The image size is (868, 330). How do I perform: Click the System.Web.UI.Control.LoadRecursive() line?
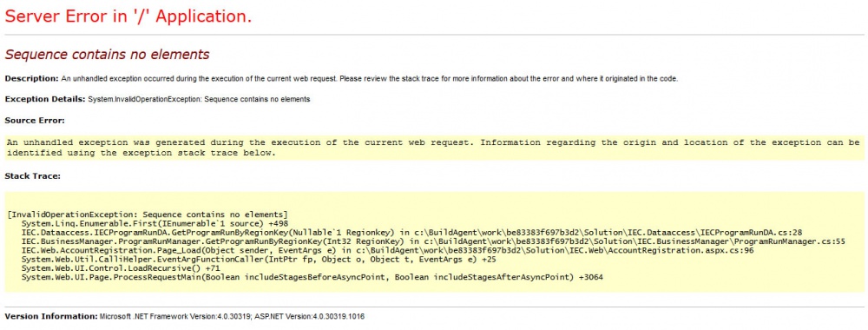(121, 268)
